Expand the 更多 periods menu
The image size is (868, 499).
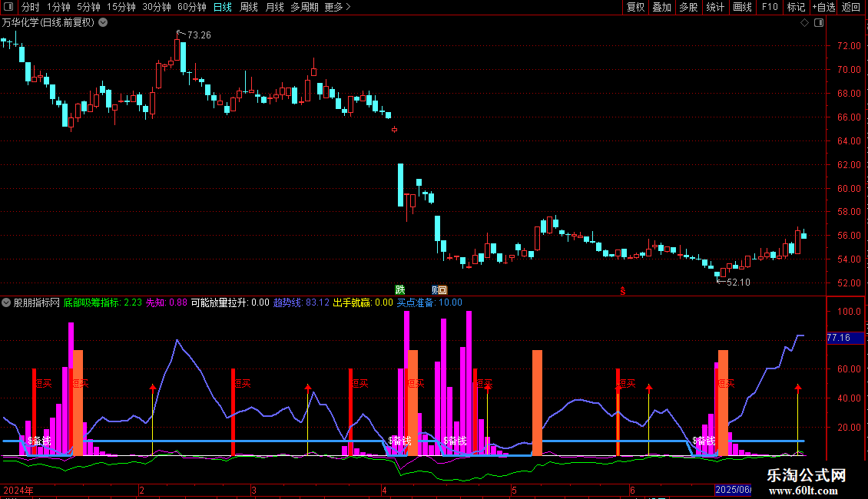[x=337, y=7]
